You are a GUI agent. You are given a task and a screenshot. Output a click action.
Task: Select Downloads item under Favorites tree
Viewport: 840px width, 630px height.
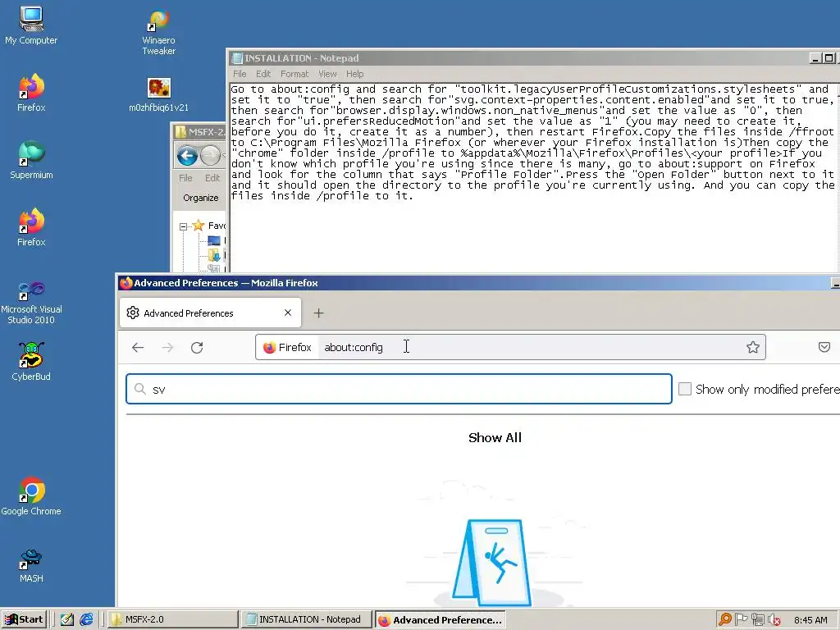tap(214, 255)
